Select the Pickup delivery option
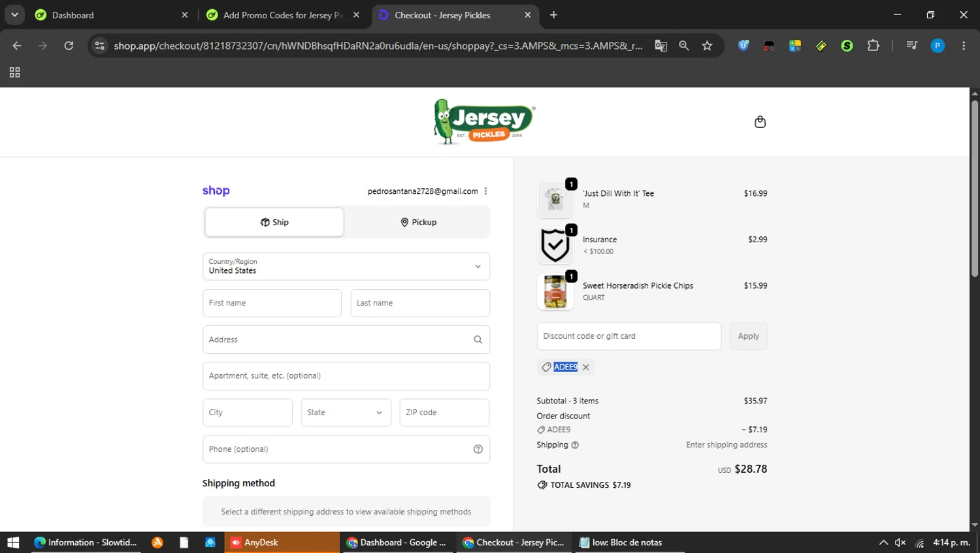 click(x=418, y=222)
